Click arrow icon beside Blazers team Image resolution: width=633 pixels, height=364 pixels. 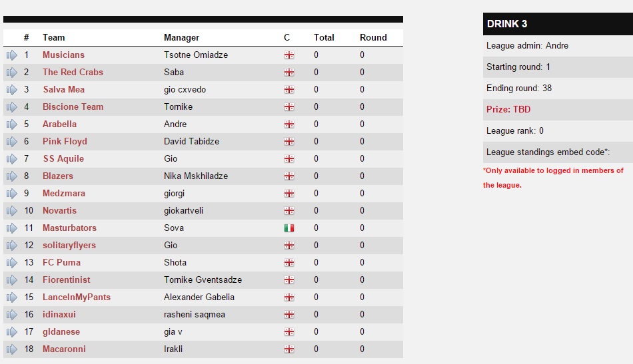(12, 176)
